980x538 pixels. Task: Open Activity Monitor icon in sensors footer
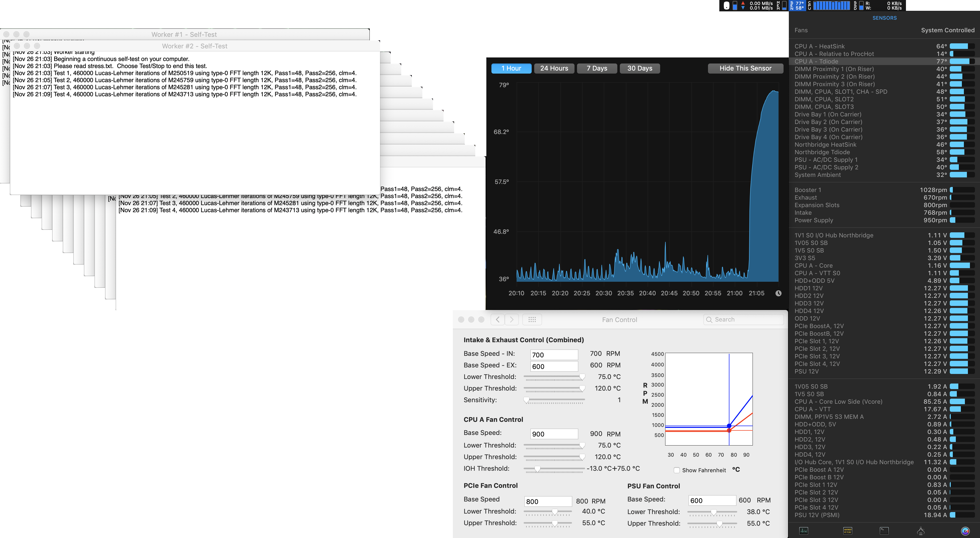tap(803, 530)
